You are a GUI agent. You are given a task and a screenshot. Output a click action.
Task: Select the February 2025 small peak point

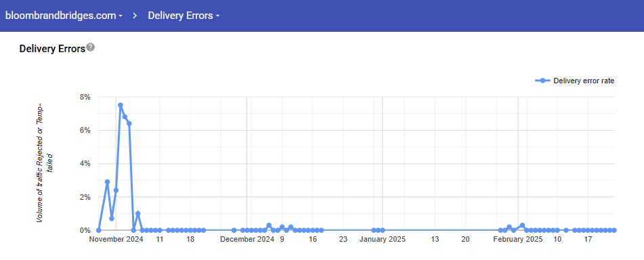click(522, 225)
